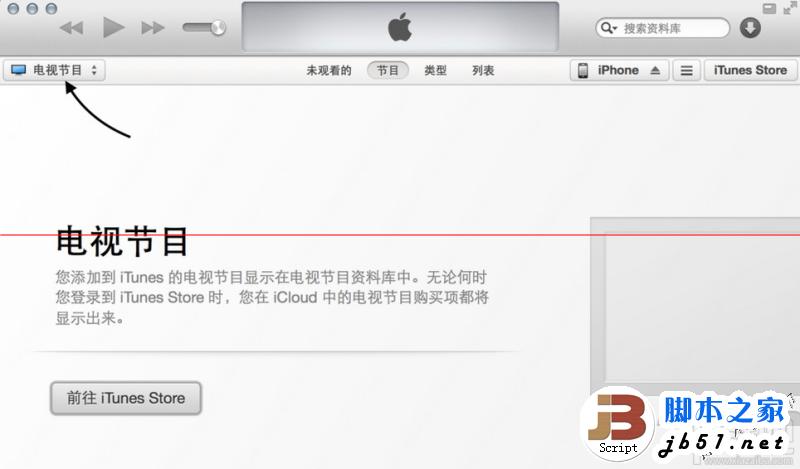Click the play button
Image resolution: width=800 pixels, height=469 pixels.
pos(114,27)
